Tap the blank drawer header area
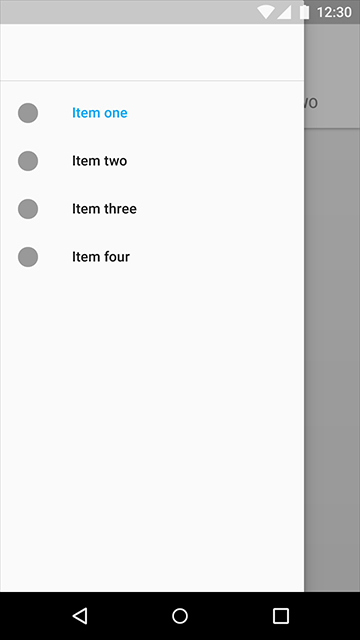 tap(152, 52)
